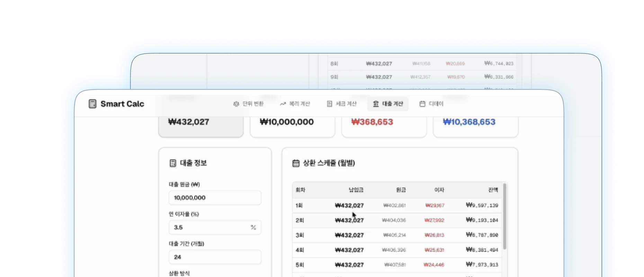The image size is (644, 277).
Task: Click the calendar icon next to 상환 스케줄
Action: [296, 163]
